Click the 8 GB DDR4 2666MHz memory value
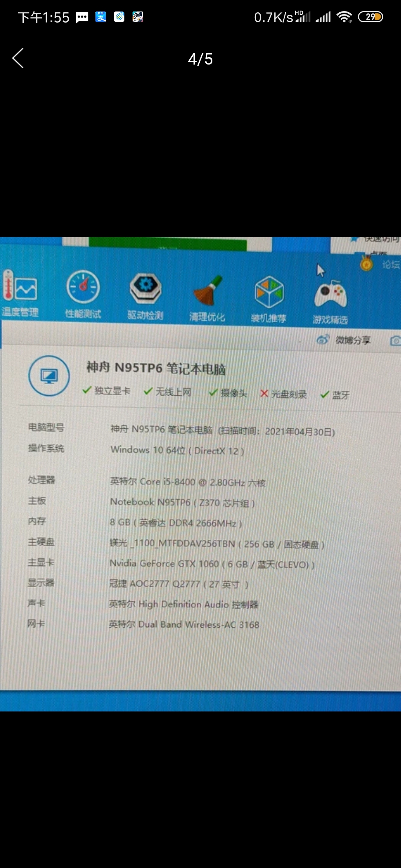401x868 pixels. click(x=176, y=523)
